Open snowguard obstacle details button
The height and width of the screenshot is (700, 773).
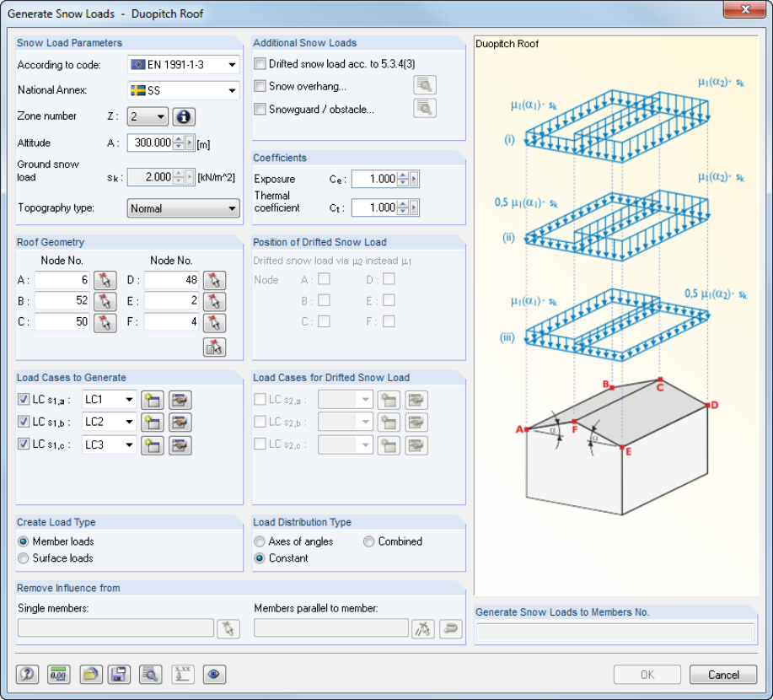pyautogui.click(x=425, y=108)
